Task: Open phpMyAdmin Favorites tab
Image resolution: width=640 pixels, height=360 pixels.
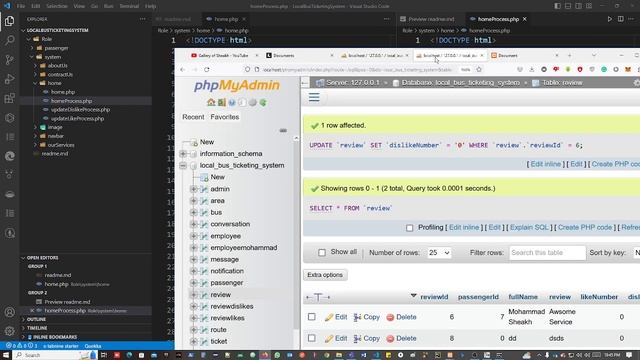Action: point(225,117)
